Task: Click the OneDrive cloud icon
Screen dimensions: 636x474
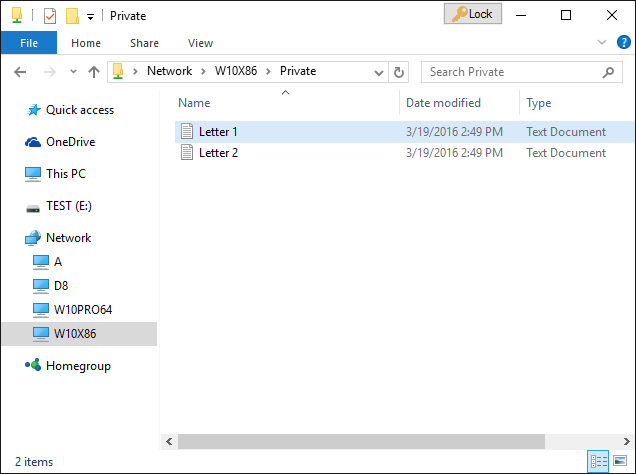Action: [x=33, y=142]
